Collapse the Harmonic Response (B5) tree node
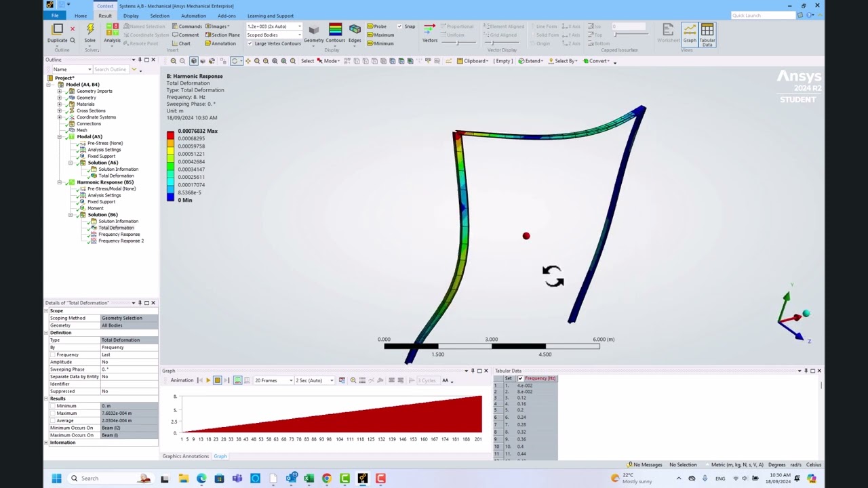Image resolution: width=868 pixels, height=488 pixels. pyautogui.click(x=60, y=182)
